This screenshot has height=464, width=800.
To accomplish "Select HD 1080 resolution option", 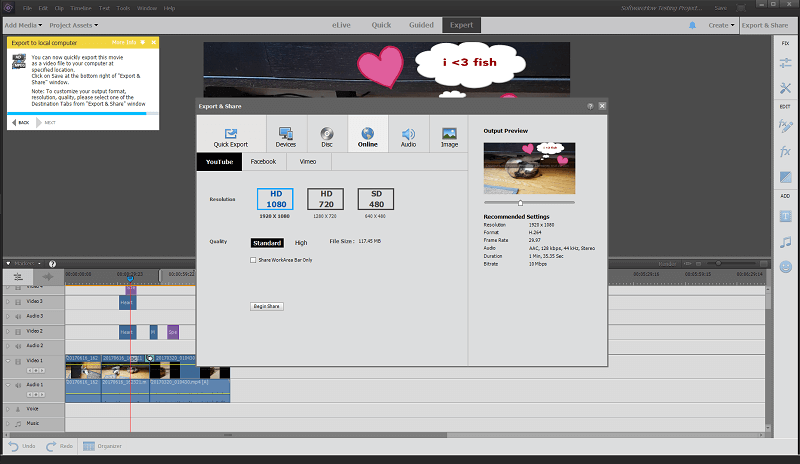I will [x=276, y=199].
